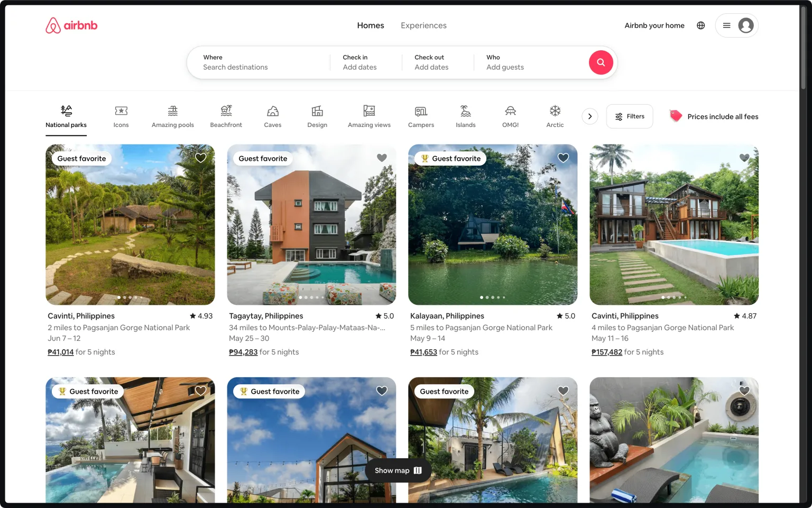Select the Arctic snowflake category

click(x=555, y=116)
